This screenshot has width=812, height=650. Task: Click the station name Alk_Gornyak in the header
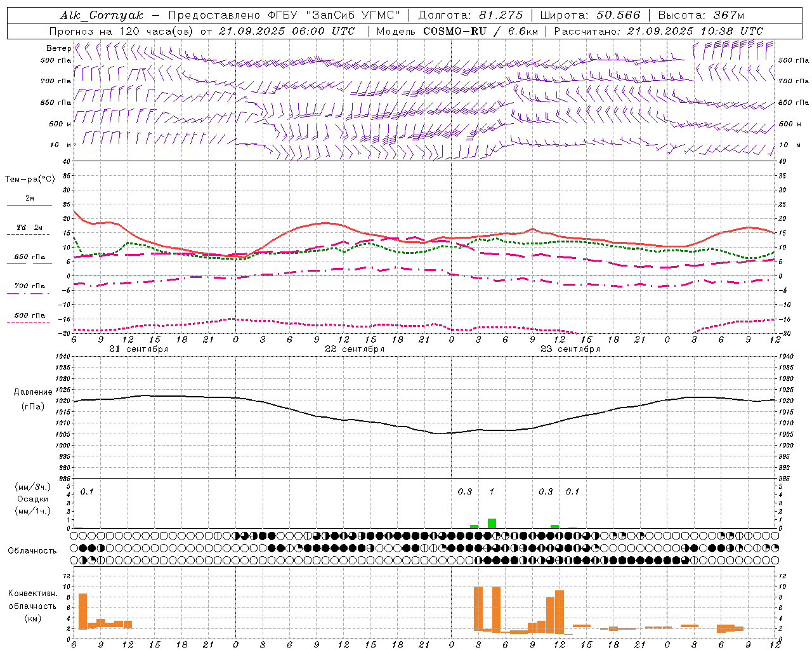(102, 15)
